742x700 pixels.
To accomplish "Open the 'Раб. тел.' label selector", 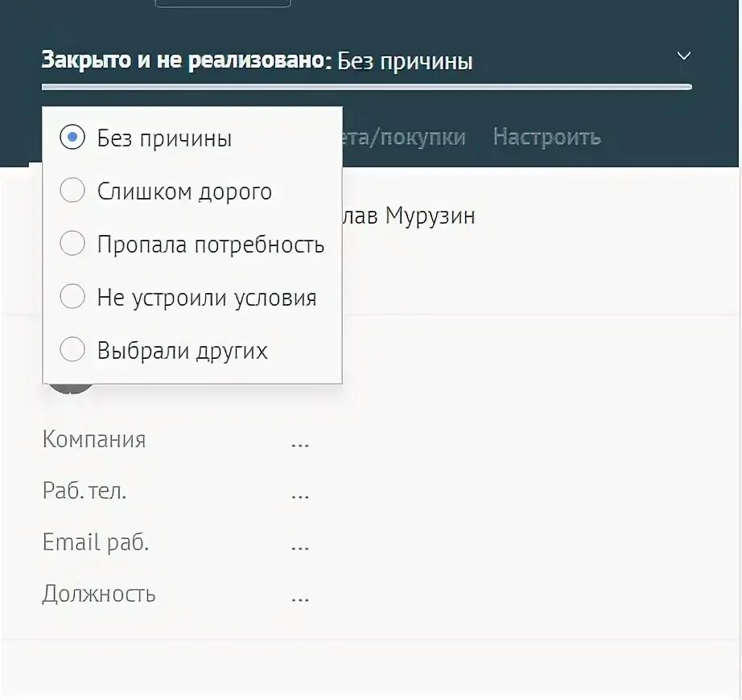I will pos(85,491).
